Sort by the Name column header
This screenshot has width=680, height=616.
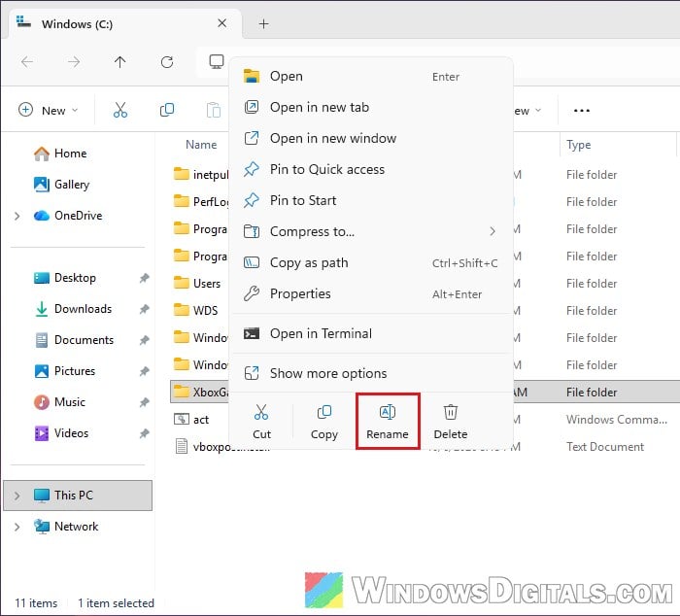pyautogui.click(x=201, y=145)
